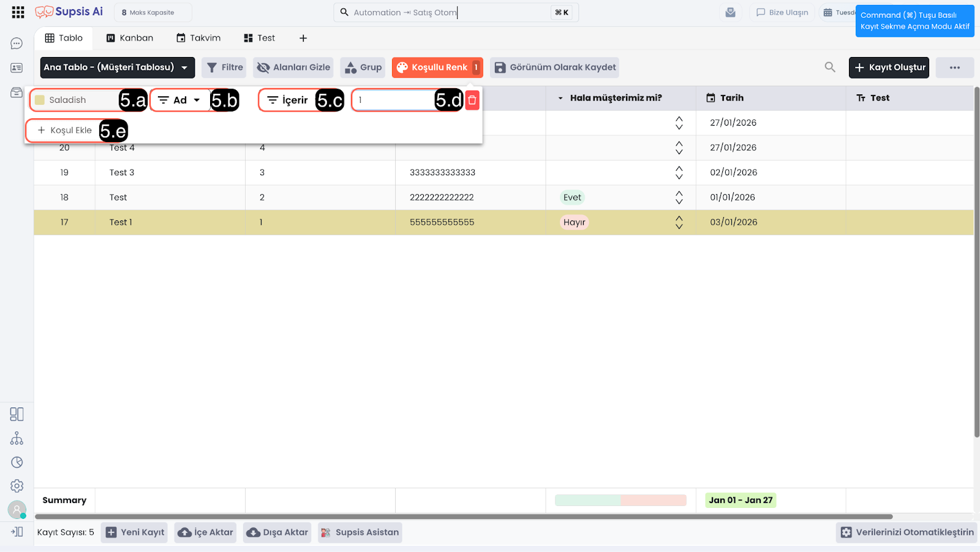
Task: Add a new view with plus icon
Action: pyautogui.click(x=303, y=38)
